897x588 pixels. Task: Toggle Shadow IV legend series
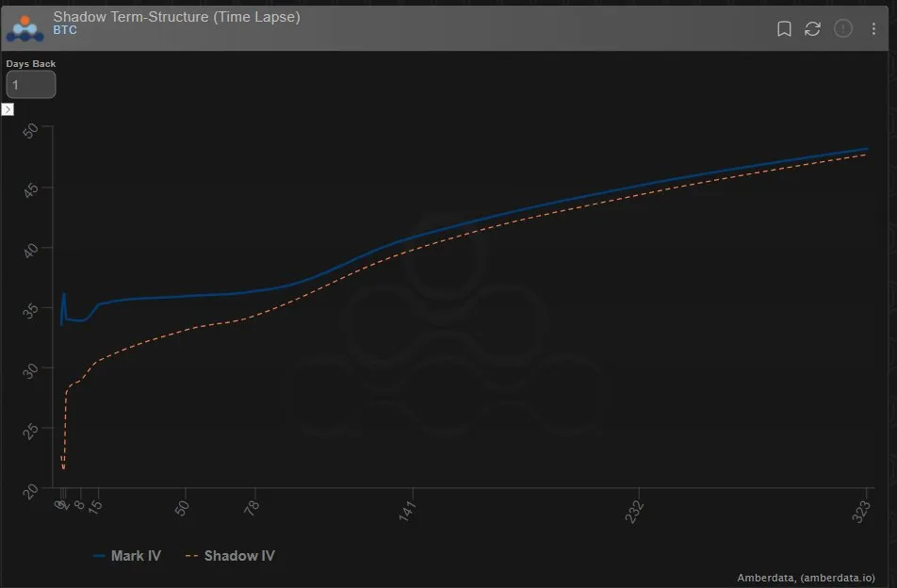pyautogui.click(x=230, y=555)
